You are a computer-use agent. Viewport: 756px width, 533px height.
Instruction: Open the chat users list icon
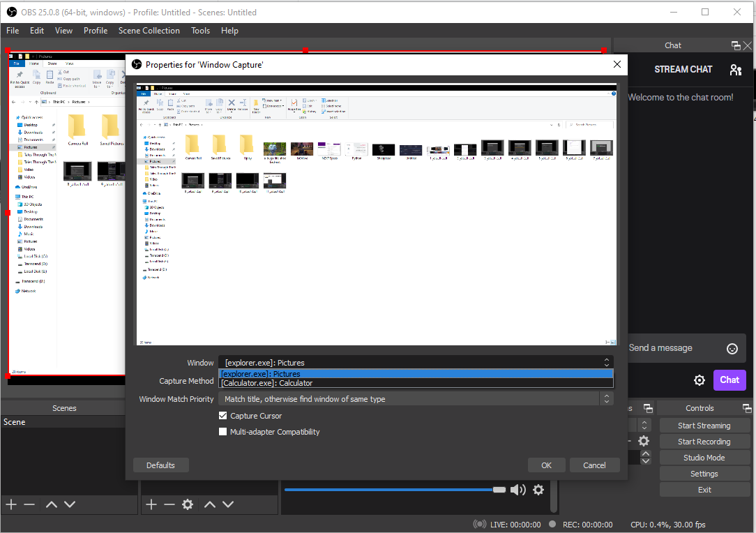pos(736,70)
